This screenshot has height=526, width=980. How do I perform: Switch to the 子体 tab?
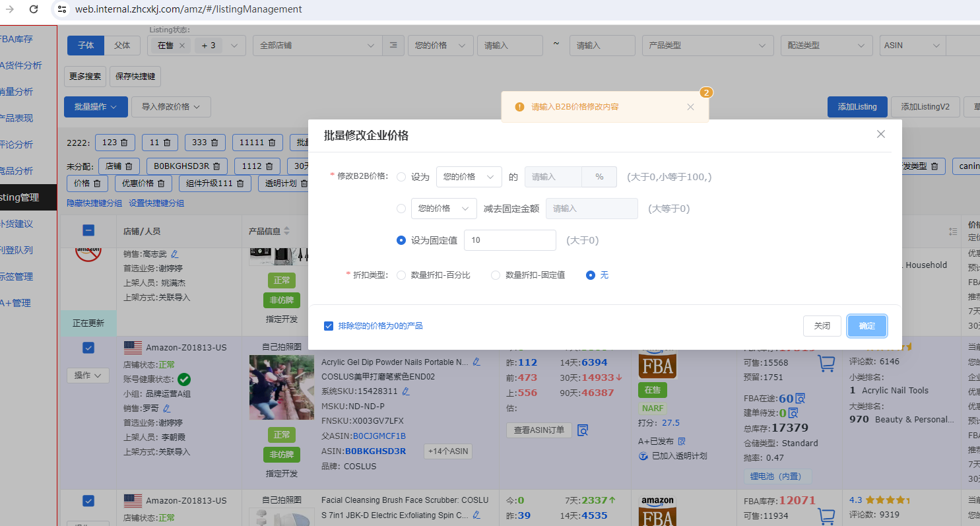point(86,46)
